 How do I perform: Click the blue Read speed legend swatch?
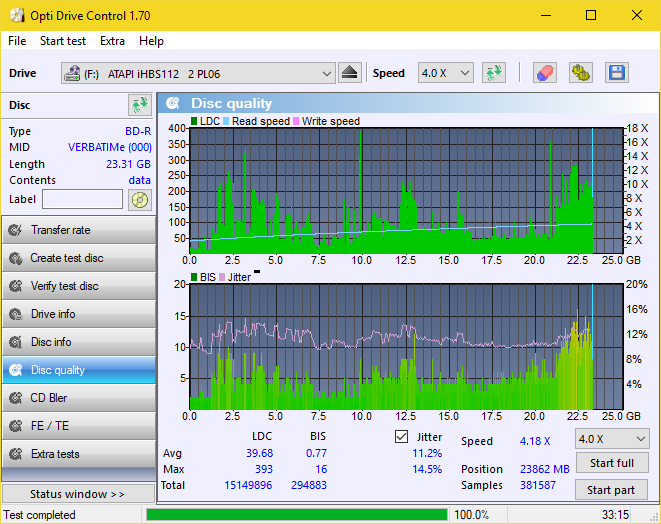click(x=226, y=121)
